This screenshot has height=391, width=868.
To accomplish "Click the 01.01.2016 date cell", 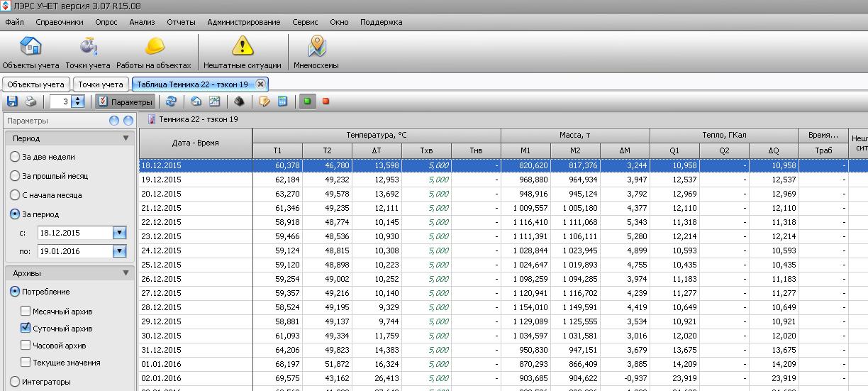I will tap(196, 364).
